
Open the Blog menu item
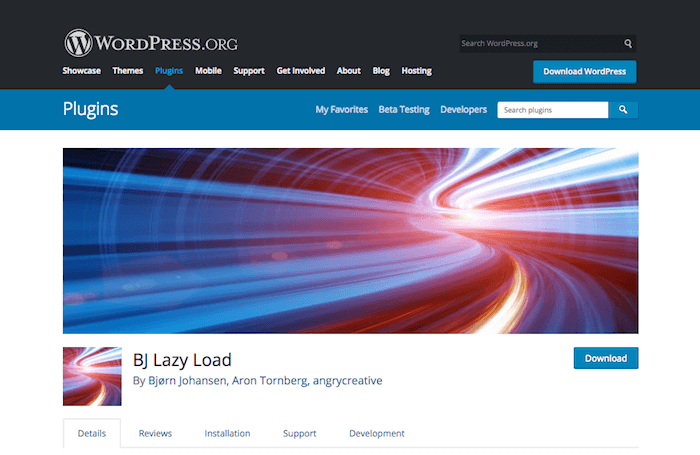pyautogui.click(x=381, y=71)
